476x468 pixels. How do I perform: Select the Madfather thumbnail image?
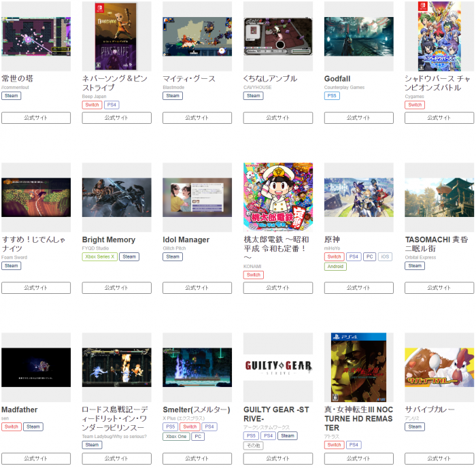pyautogui.click(x=36, y=367)
